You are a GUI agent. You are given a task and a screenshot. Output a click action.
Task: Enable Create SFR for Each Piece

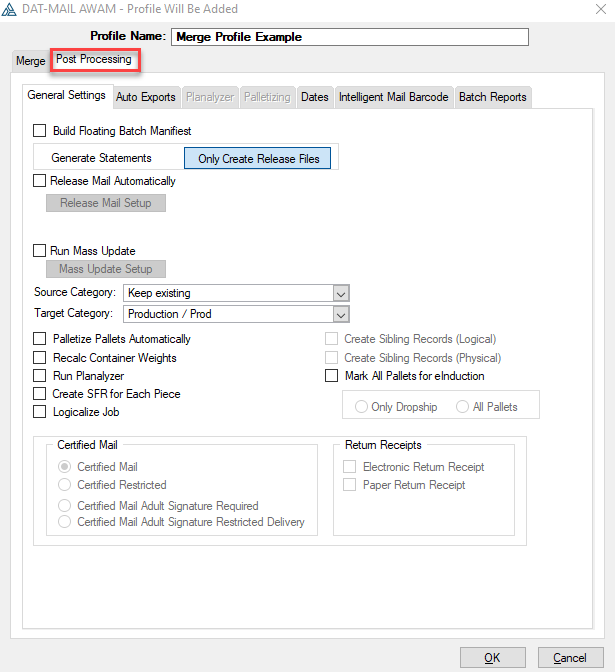40,393
